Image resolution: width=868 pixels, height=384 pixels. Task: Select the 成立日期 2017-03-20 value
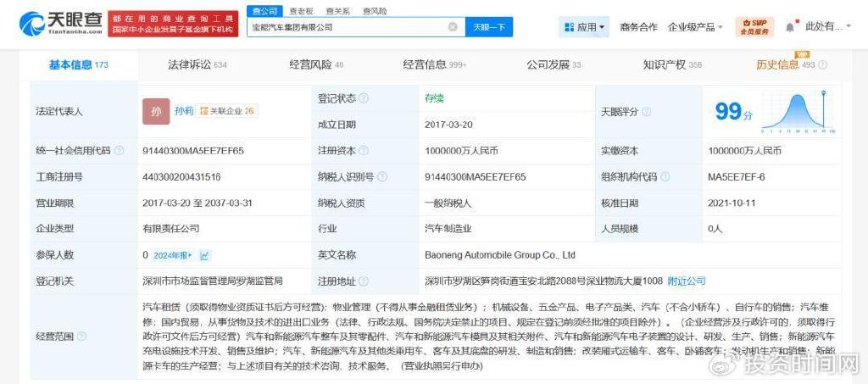449,125
